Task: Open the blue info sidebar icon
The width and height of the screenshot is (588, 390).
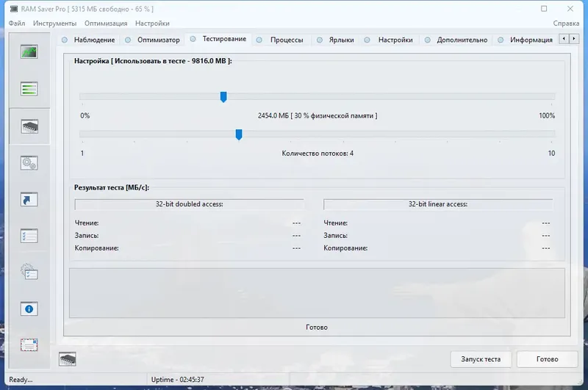Action: tap(29, 309)
